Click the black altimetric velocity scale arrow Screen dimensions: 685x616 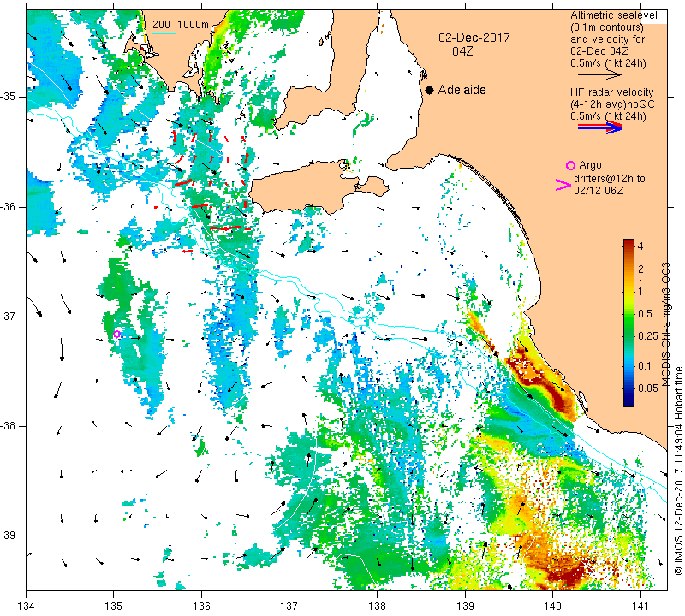[x=599, y=75]
